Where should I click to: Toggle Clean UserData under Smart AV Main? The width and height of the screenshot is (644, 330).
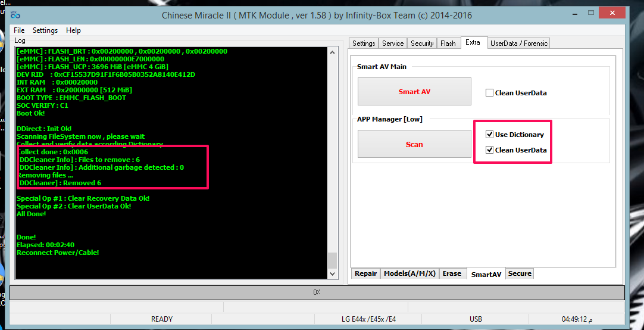[x=489, y=93]
